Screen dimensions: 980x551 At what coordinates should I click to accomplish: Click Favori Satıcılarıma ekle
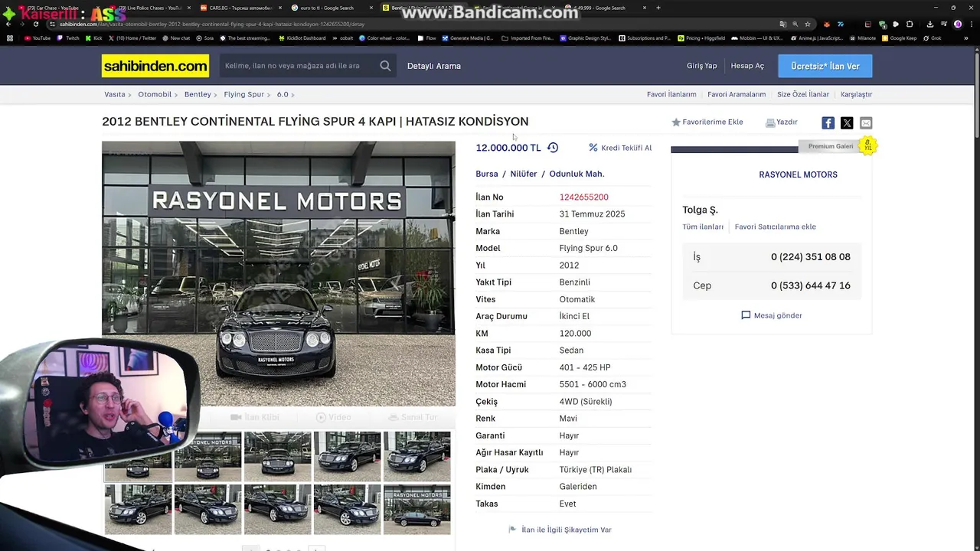click(x=776, y=227)
